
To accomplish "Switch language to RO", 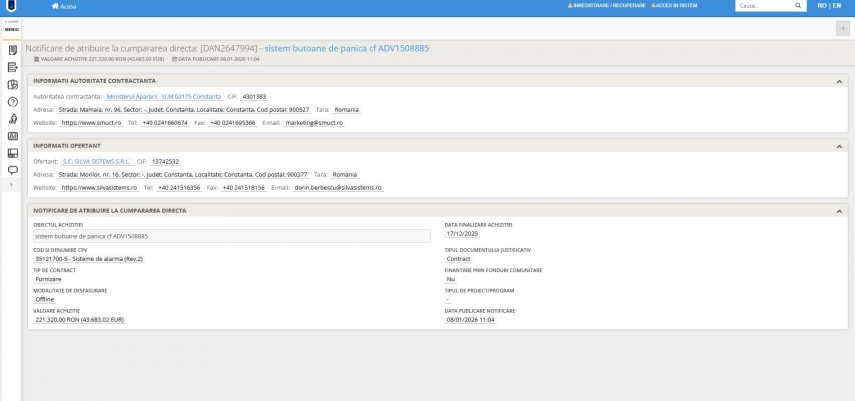I will (821, 6).
